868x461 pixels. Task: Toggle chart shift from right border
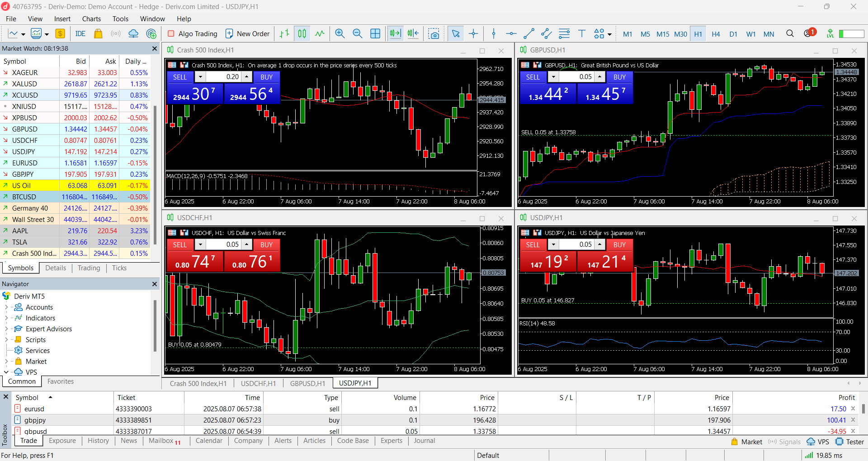click(413, 34)
